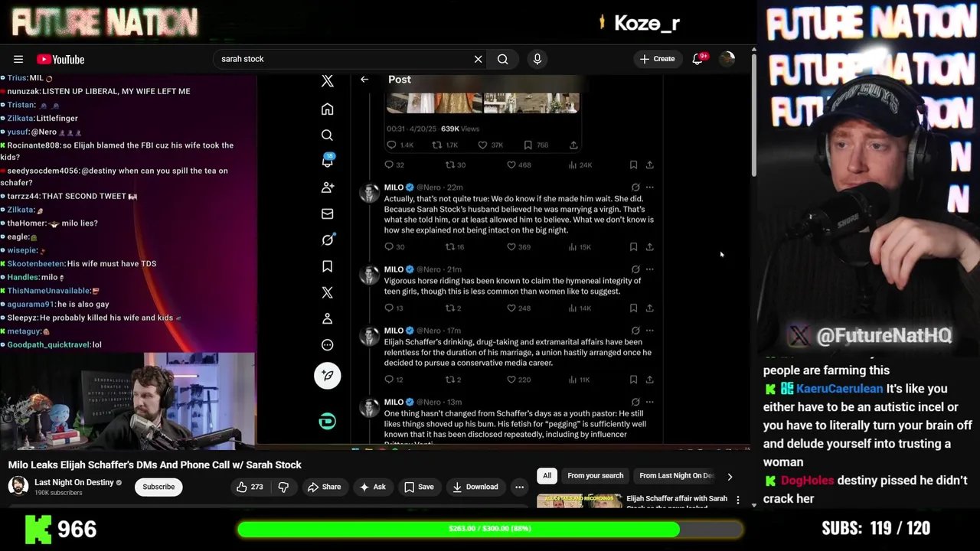View the 21m post's 14K view stats
Viewport: 980px width, 551px height.
pos(581,308)
